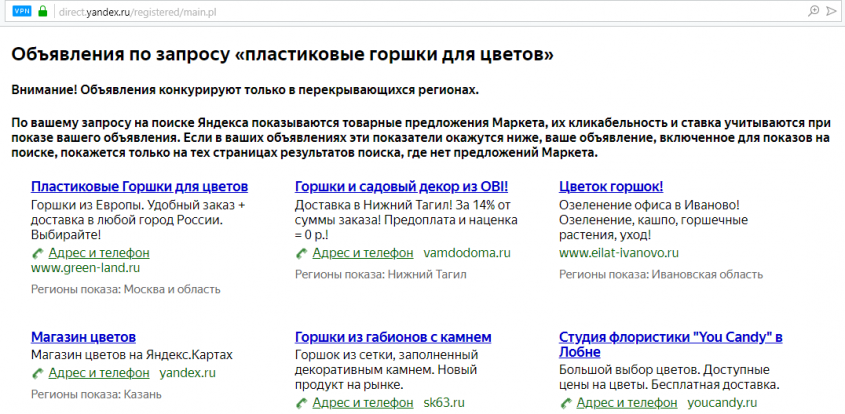
Task: Click the VPN badge in address bar
Action: 22,11
